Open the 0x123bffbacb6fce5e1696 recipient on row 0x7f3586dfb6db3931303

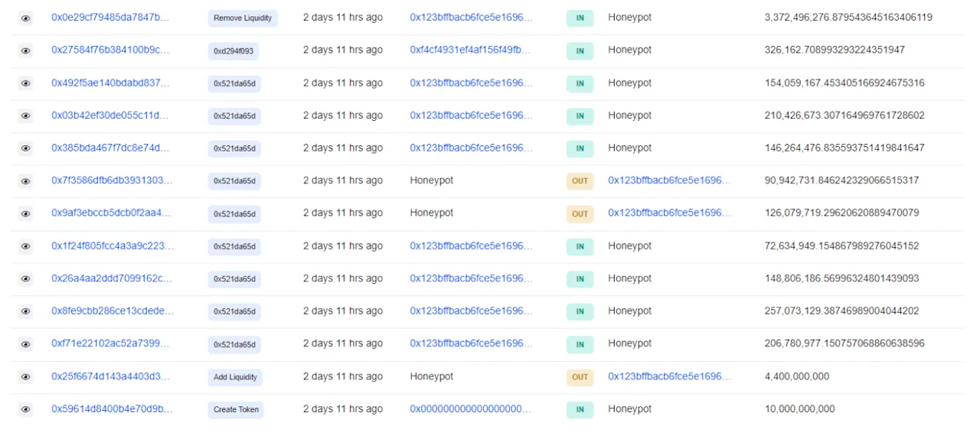[669, 181]
